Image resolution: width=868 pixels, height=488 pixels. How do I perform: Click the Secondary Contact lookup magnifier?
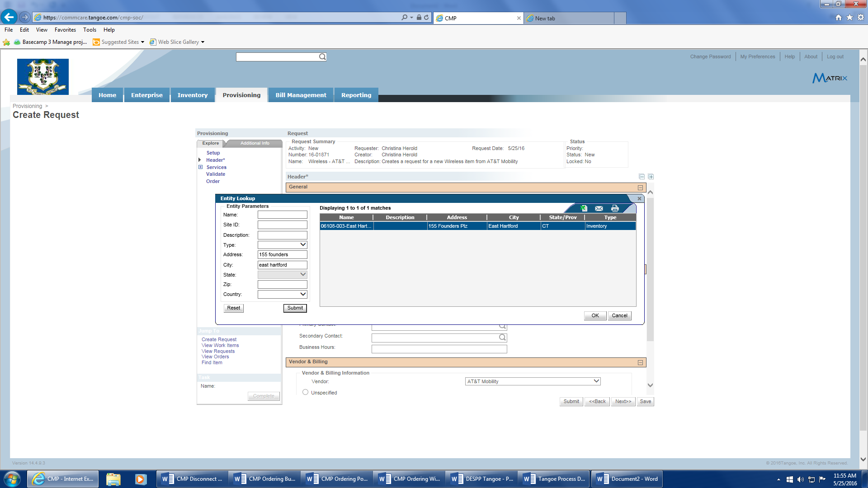(502, 337)
